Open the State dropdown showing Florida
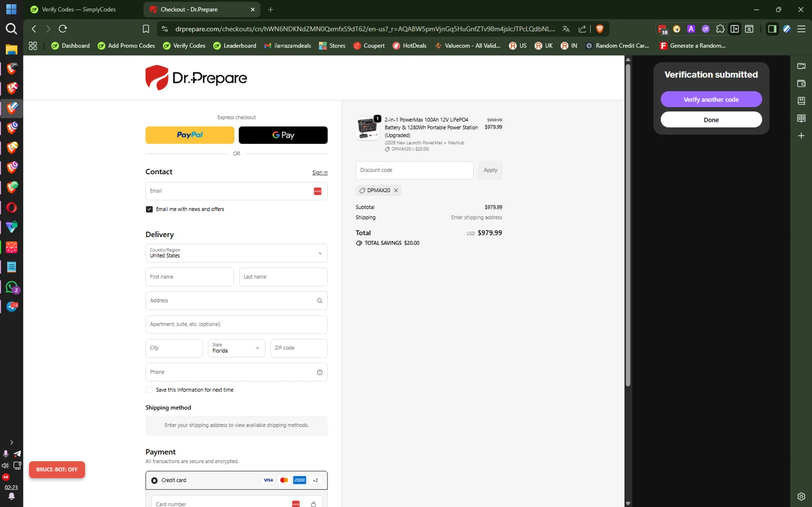 click(x=237, y=348)
